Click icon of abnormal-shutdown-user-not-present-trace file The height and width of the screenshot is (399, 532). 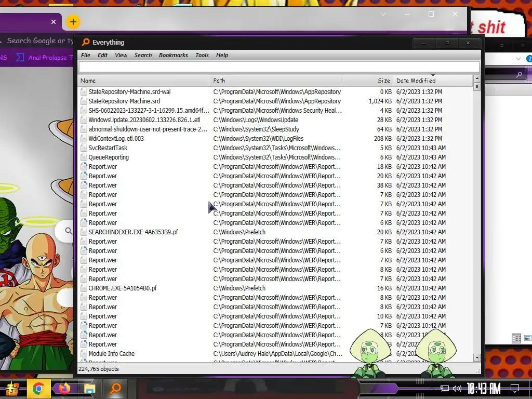pos(84,129)
